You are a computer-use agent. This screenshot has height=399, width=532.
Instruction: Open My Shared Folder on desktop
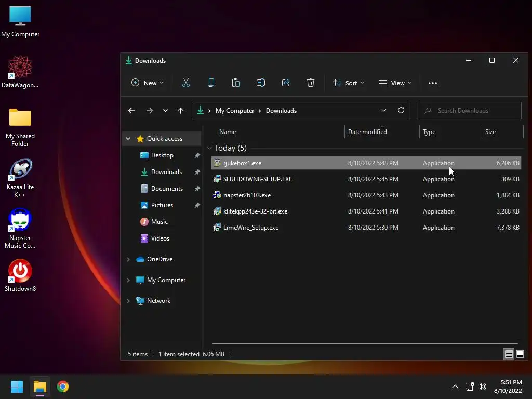pyautogui.click(x=20, y=127)
